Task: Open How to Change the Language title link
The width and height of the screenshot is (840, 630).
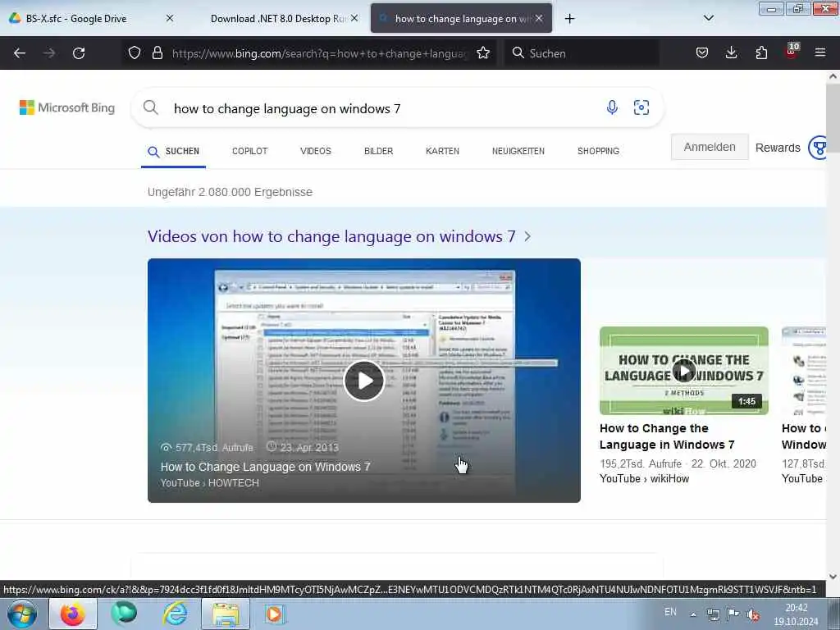Action: click(667, 436)
